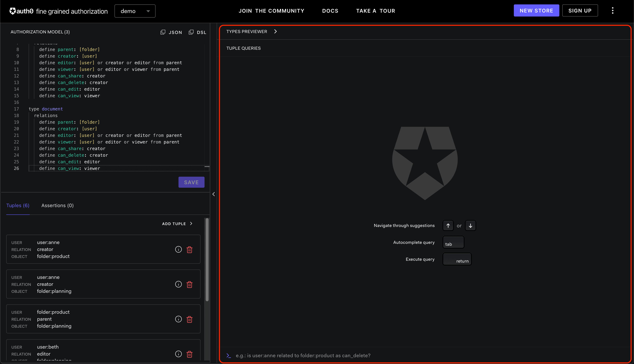634x364 pixels.
Task: Delete anne creator folder:product tuple
Action: 190,250
